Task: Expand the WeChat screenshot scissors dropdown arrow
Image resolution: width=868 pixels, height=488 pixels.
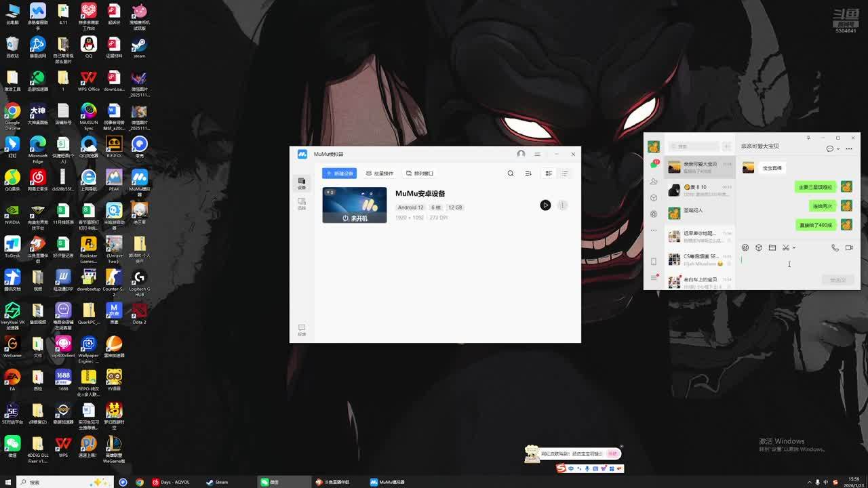Action: (794, 248)
